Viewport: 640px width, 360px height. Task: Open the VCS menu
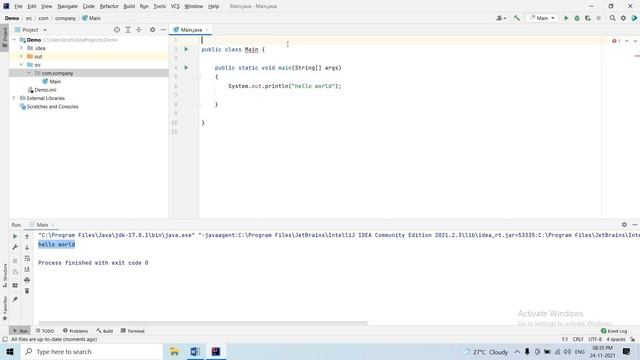pyautogui.click(x=175, y=6)
